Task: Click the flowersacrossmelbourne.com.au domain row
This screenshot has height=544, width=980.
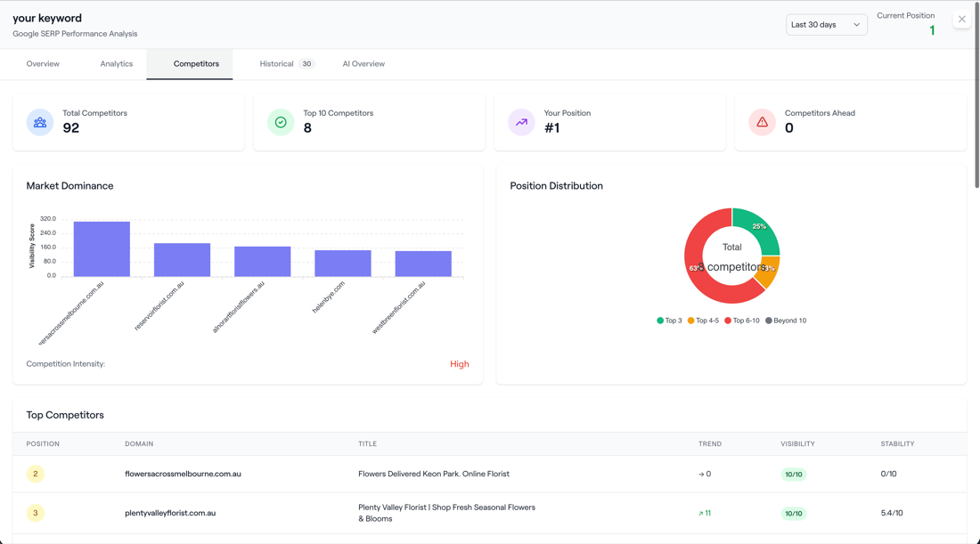Action: coord(489,474)
